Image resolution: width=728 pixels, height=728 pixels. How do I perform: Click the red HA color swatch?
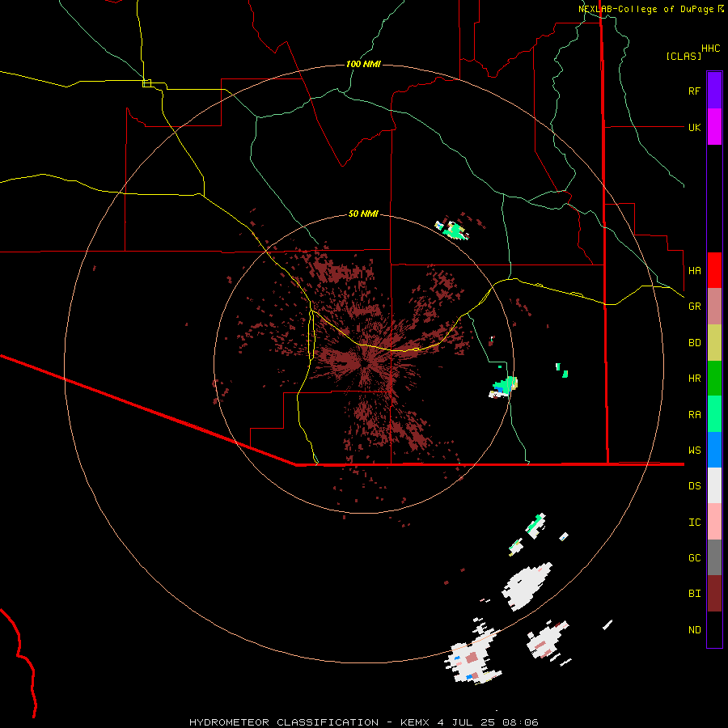(714, 270)
